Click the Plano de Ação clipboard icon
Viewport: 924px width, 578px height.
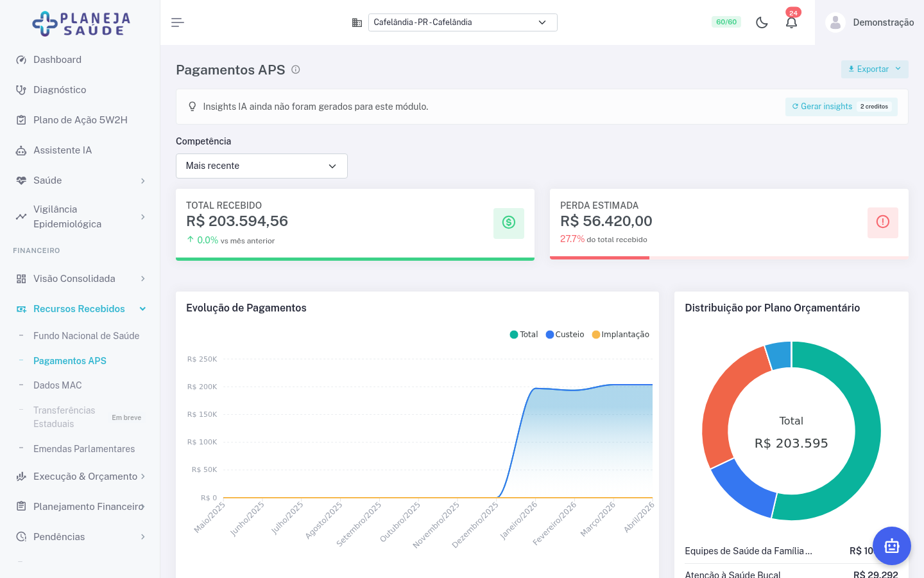[21, 120]
